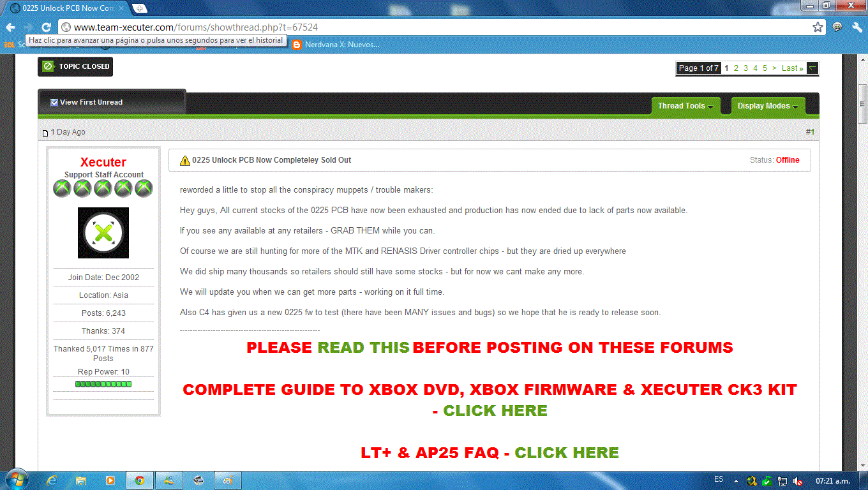Click the CLICK HERE link for the complete guide
This screenshot has height=490, width=868.
pos(495,411)
